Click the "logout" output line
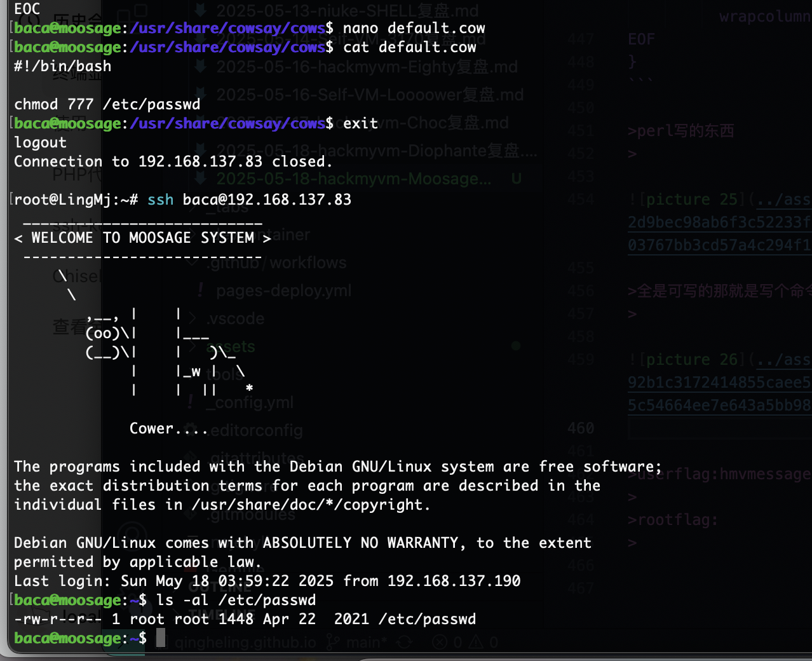 (40, 142)
